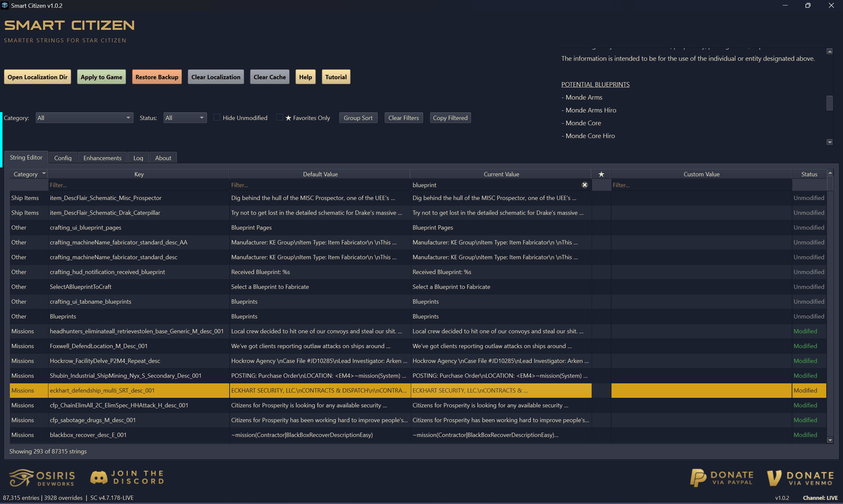
Task: Click the table scrollbar up arrow
Action: point(830,173)
